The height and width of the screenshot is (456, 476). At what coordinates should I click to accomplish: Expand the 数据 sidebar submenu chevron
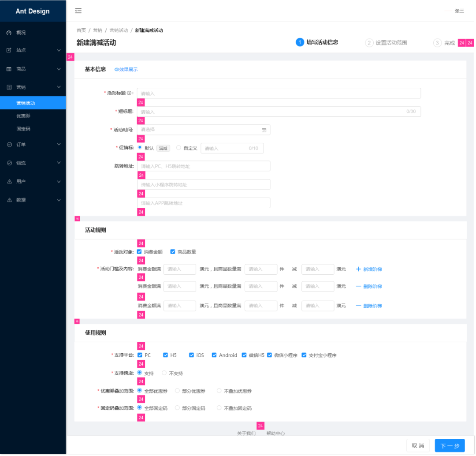pos(59,200)
